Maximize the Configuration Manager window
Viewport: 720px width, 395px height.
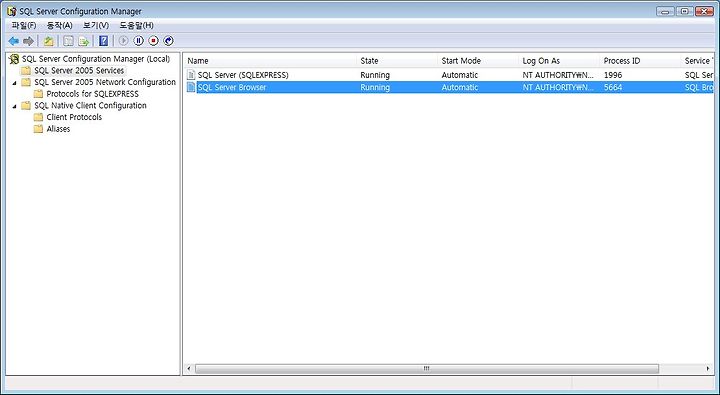(x=684, y=11)
